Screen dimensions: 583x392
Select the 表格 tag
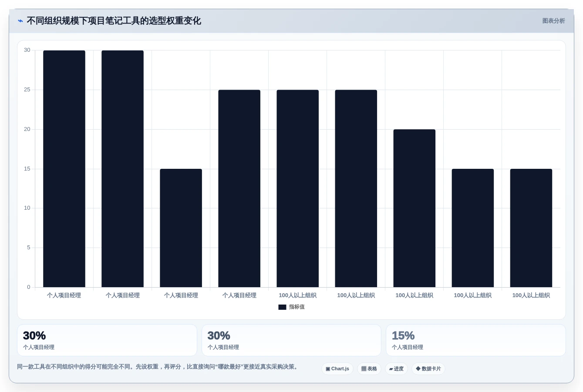[x=369, y=369]
